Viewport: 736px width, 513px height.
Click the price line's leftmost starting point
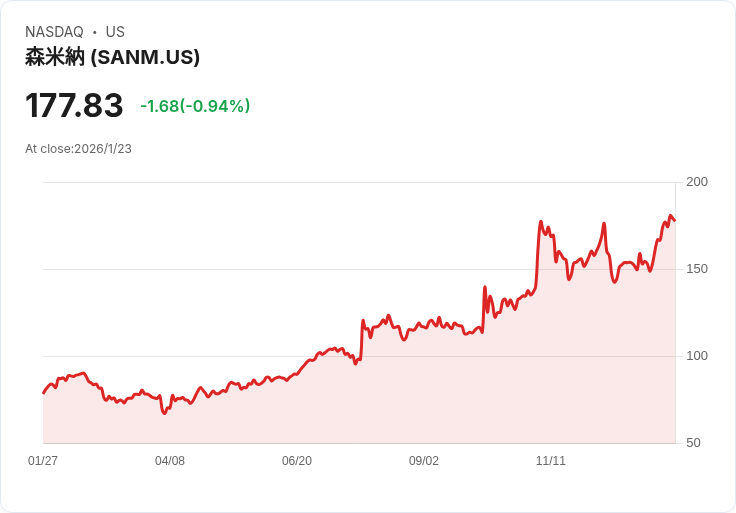click(43, 393)
